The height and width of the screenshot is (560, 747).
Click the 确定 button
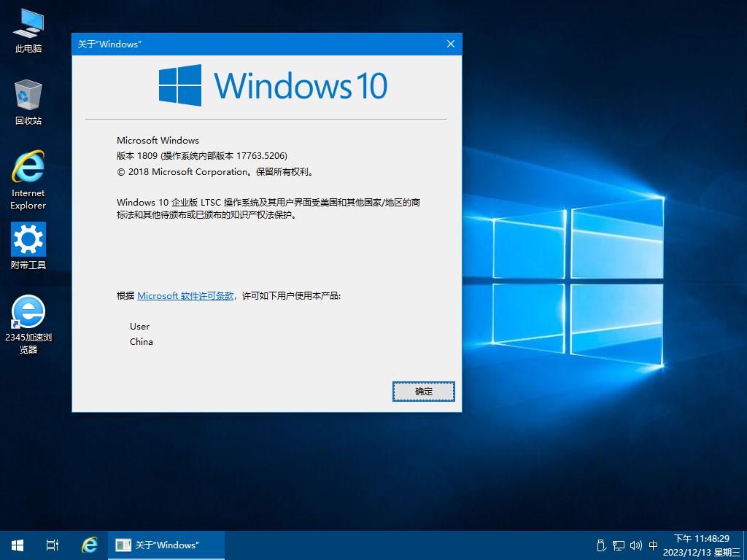pos(424,392)
